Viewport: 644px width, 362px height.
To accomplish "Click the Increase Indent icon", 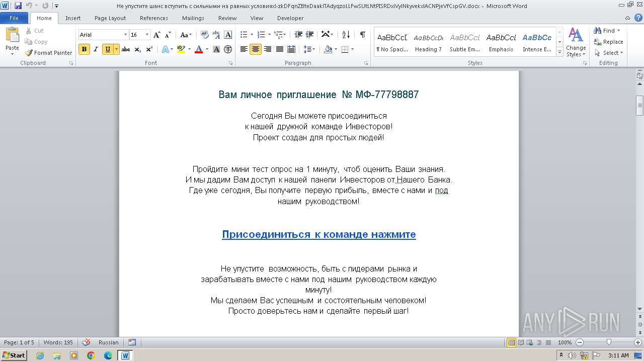I will [x=310, y=35].
